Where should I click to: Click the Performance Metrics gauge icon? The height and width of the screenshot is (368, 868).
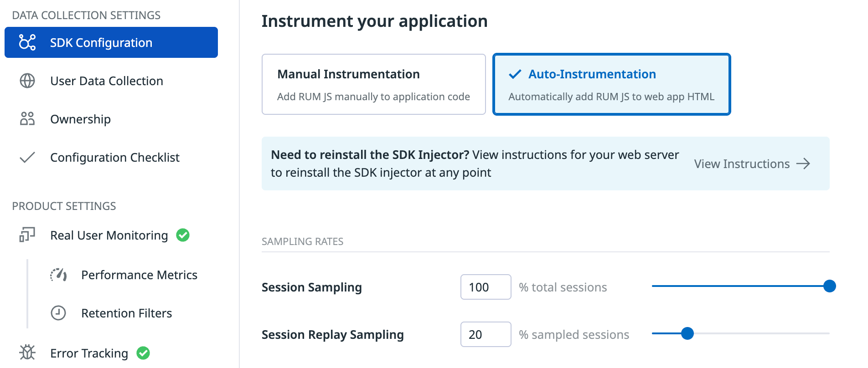[x=58, y=275]
